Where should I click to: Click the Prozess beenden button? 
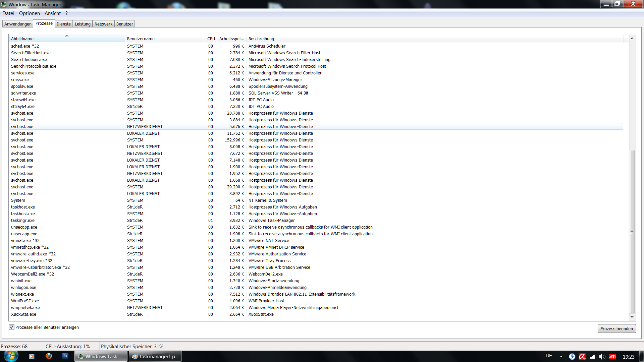616,328
